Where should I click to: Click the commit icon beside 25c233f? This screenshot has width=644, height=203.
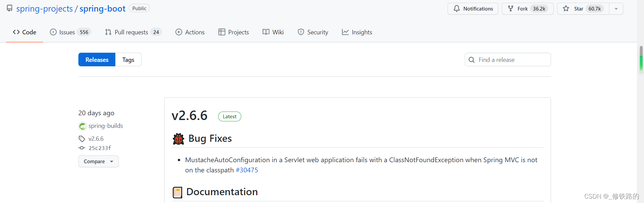tap(82, 148)
